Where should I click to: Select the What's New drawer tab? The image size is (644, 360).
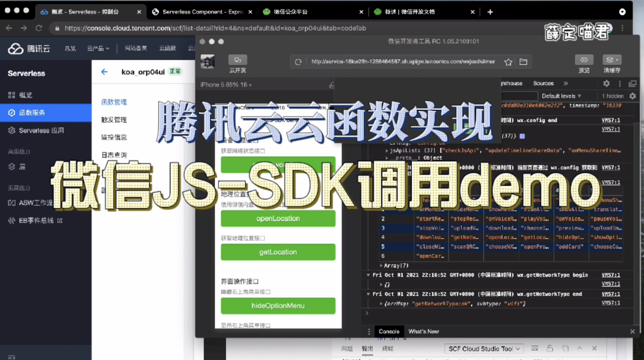(424, 332)
